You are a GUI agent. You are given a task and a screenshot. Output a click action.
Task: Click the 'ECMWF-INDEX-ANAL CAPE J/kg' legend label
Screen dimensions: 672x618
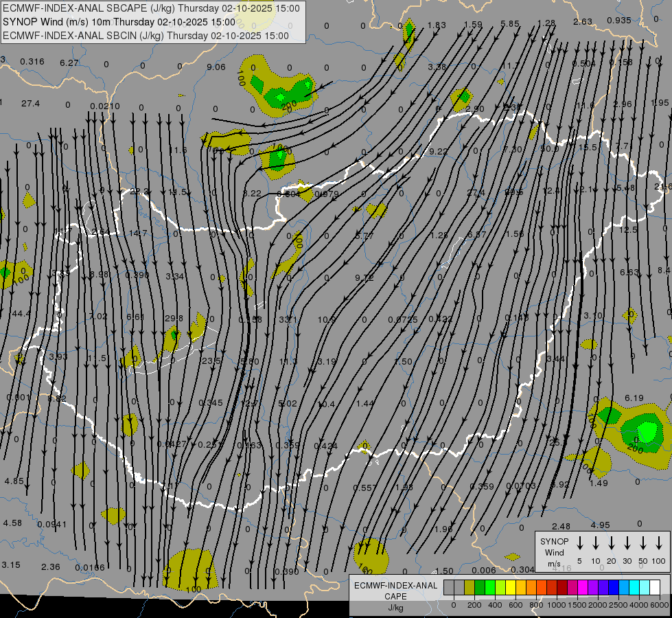(395, 596)
